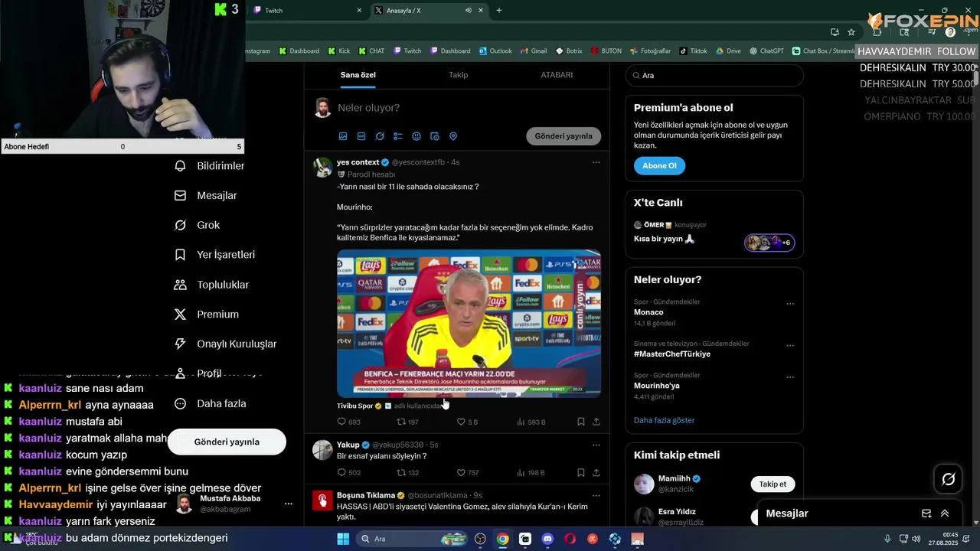Open options for the Mourinho'ya trend
The width and height of the screenshot is (980, 551).
[790, 377]
